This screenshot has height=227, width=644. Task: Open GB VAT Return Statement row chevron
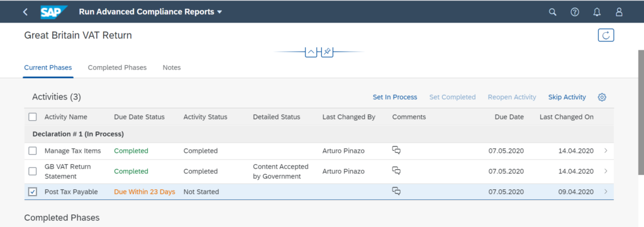606,171
